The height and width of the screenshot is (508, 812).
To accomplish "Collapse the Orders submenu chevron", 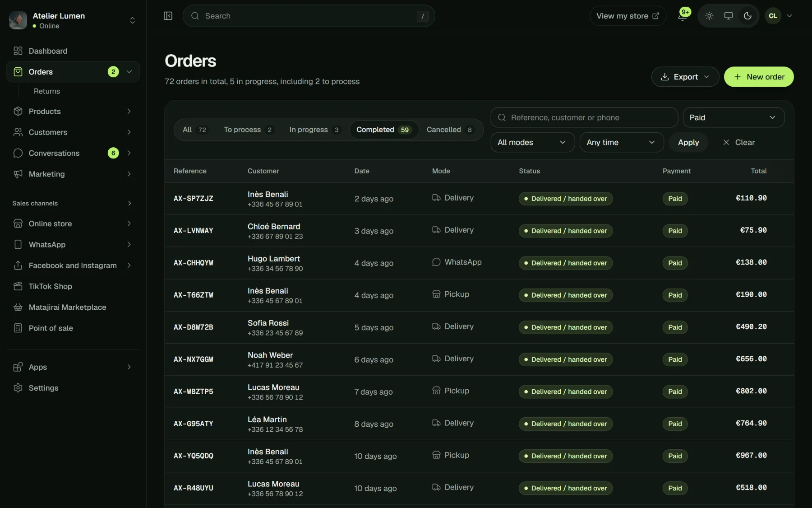I will pos(129,72).
